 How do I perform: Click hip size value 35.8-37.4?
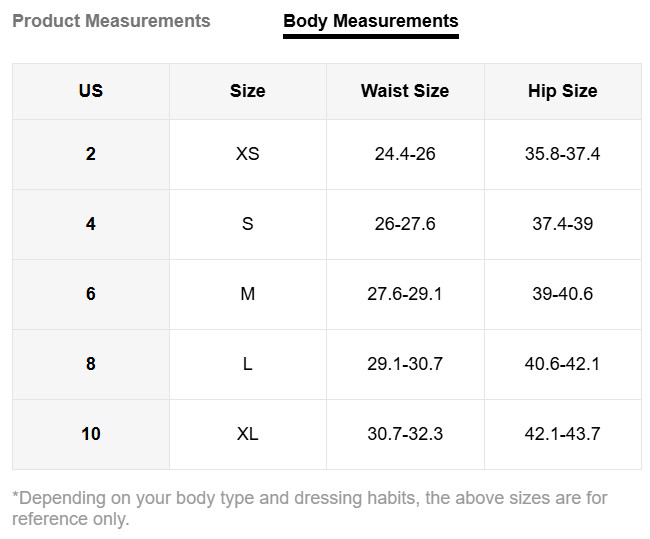click(562, 154)
